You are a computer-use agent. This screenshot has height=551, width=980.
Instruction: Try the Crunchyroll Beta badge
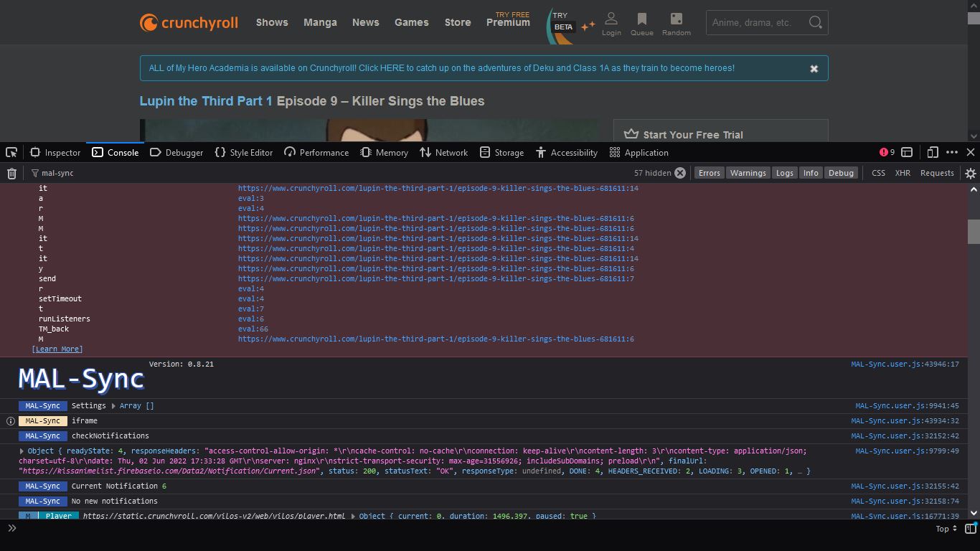point(564,27)
